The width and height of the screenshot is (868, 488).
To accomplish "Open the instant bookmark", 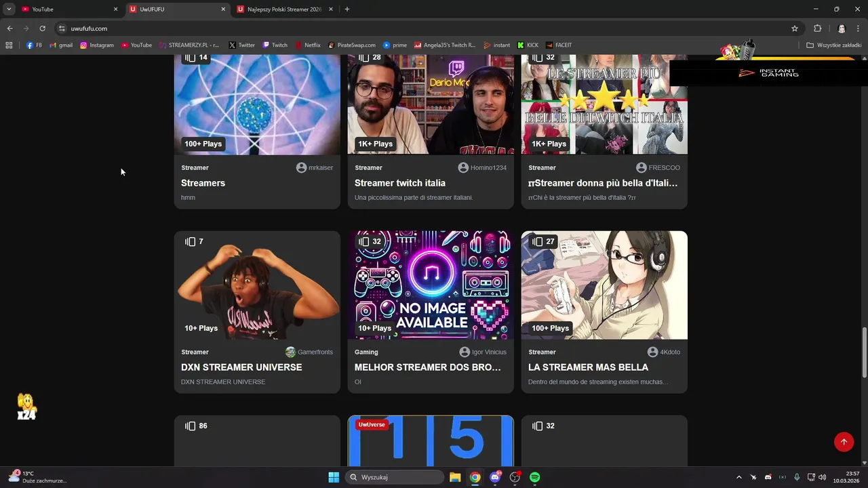I will 497,45.
